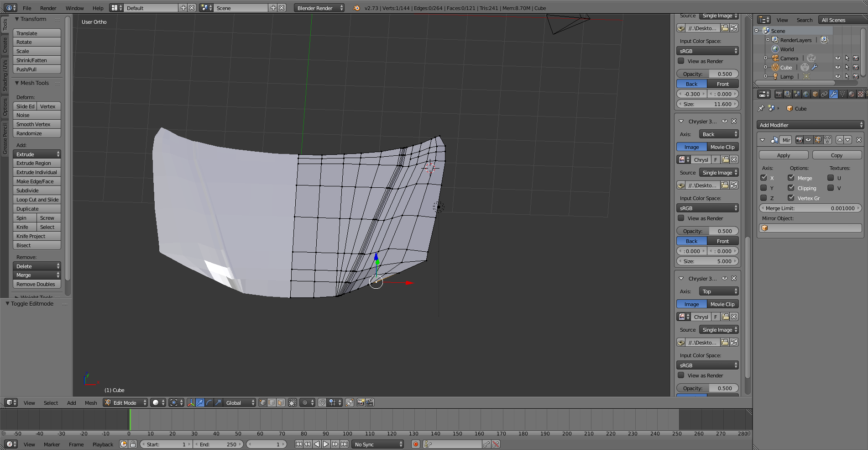Click the Merge Limit value field
The width and height of the screenshot is (868, 450).
[810, 208]
